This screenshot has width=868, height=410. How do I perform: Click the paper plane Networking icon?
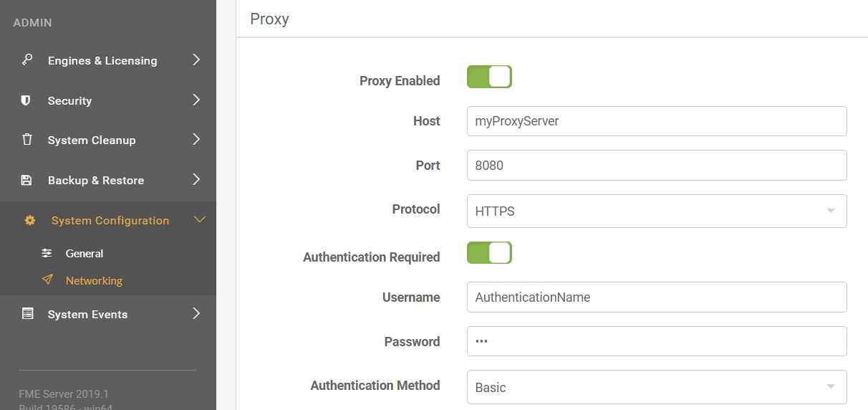coord(47,280)
